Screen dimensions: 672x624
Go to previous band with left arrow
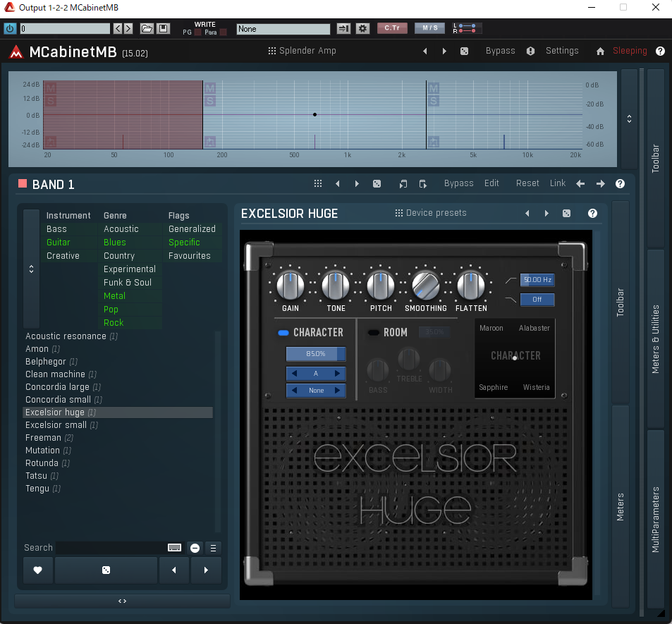tap(580, 184)
